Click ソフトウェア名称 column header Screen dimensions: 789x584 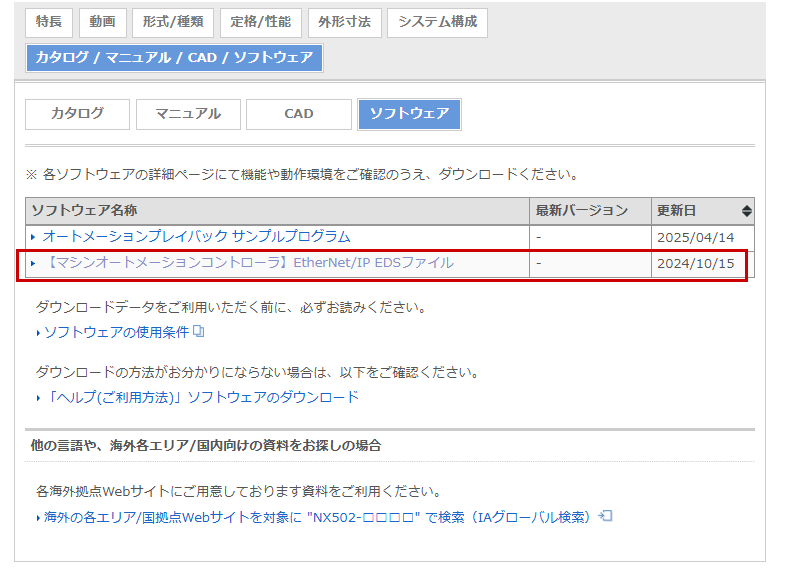coord(84,211)
